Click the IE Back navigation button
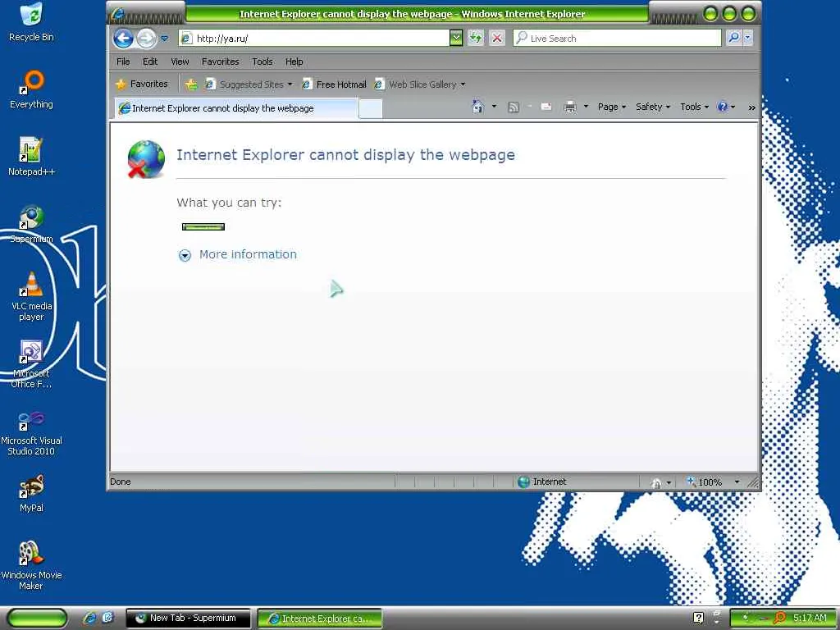This screenshot has width=840, height=630. (x=123, y=38)
